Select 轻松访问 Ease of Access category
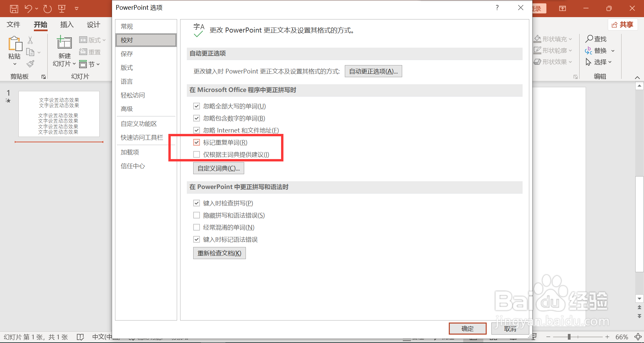644x343 pixels. [146, 95]
